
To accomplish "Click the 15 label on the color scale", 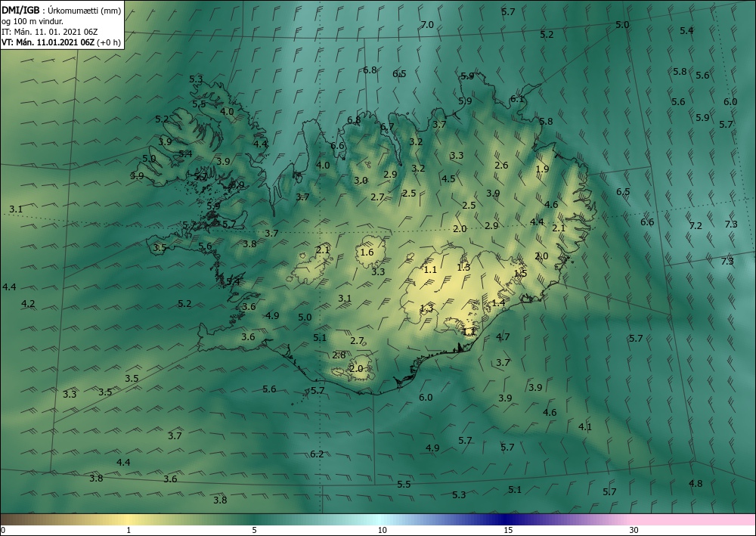I will [x=508, y=530].
